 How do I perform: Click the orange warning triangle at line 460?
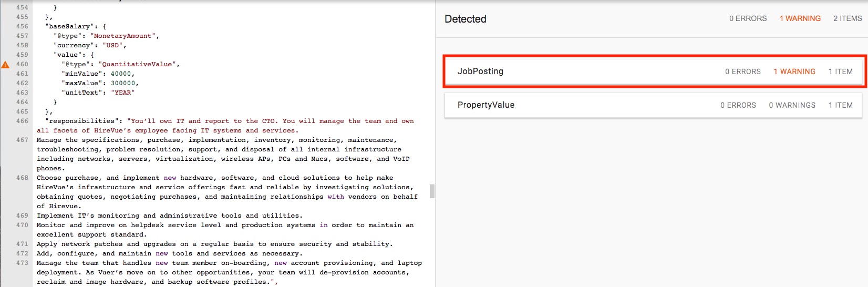pyautogui.click(x=5, y=65)
